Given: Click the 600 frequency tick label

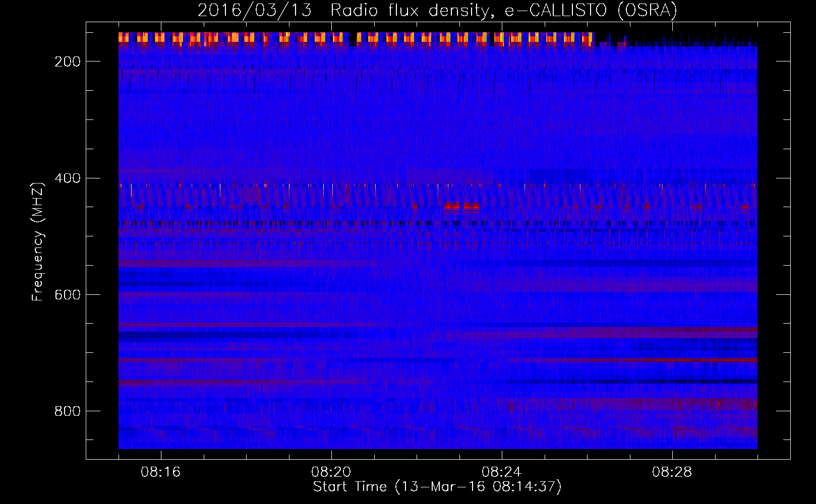Looking at the screenshot, I should pyautogui.click(x=68, y=294).
